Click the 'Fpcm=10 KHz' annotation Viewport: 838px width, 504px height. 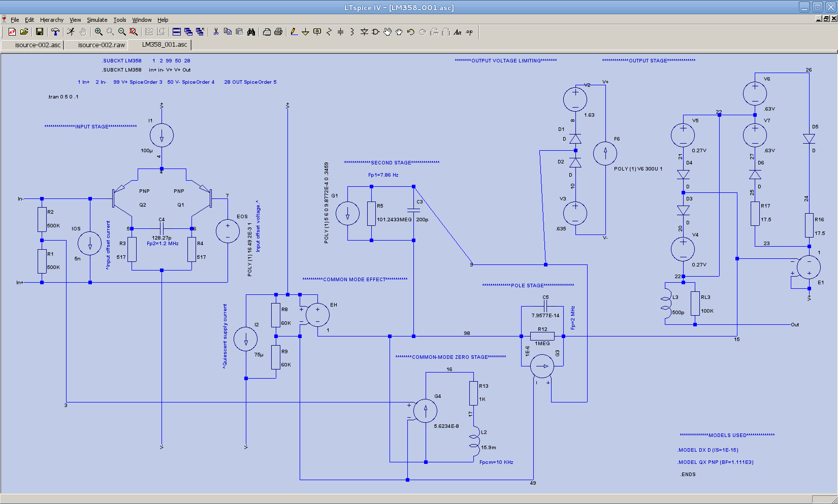pos(496,462)
